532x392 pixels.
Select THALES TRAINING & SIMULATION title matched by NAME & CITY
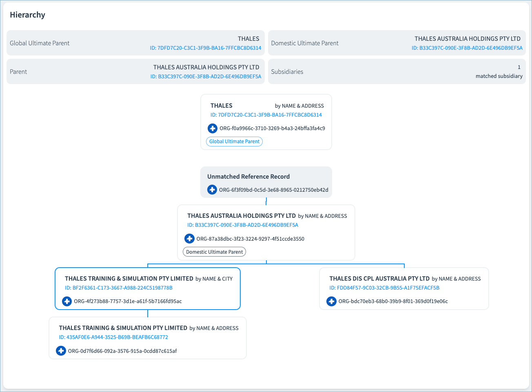pyautogui.click(x=129, y=279)
